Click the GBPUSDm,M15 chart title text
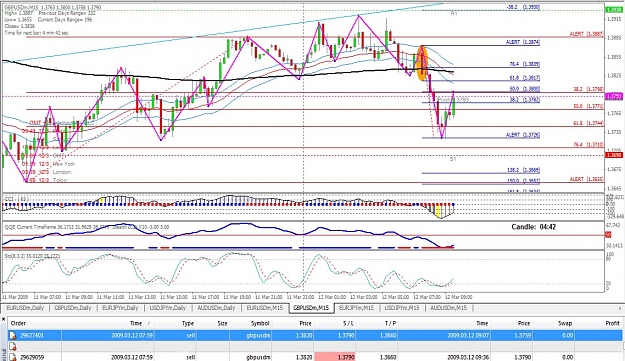Viewport: 625px width, 361px height. (x=53, y=8)
